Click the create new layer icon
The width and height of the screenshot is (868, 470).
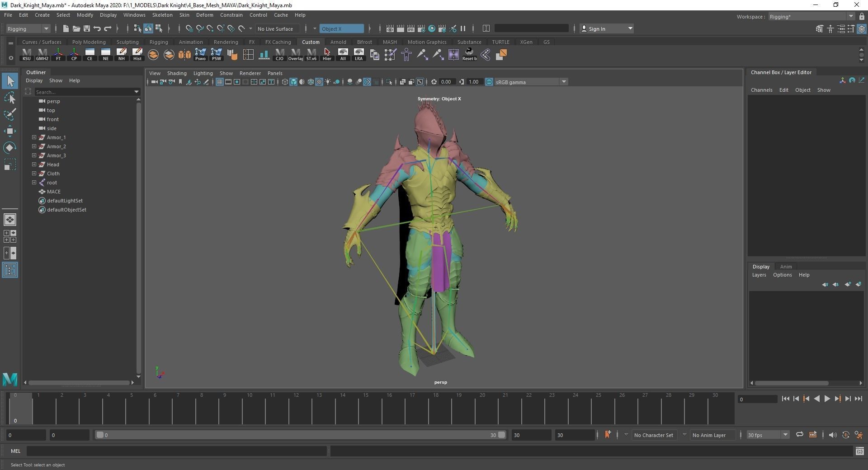pos(847,284)
